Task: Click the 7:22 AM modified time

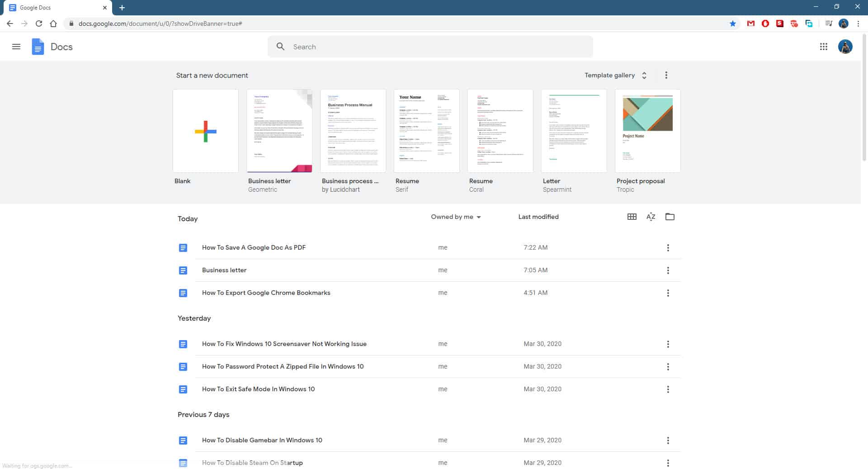Action: coord(535,247)
